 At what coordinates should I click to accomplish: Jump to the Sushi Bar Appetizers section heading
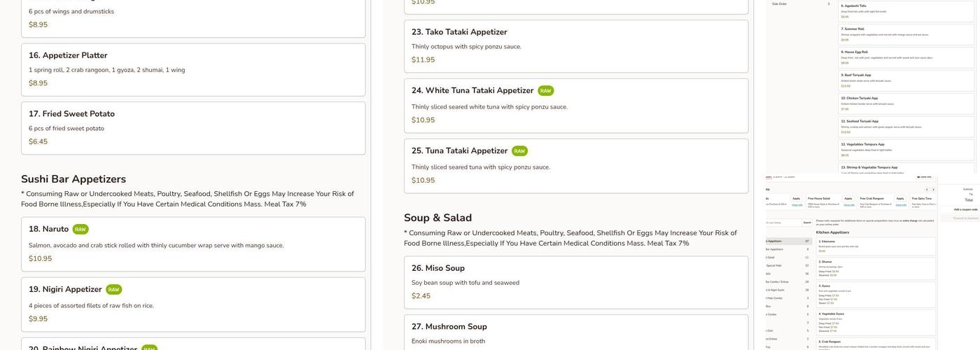73,179
